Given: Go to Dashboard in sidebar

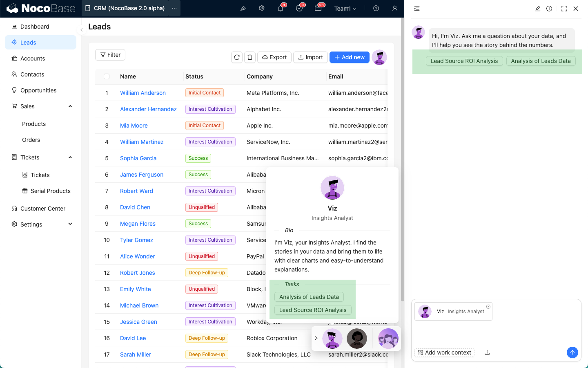Looking at the screenshot, I should [x=35, y=27].
